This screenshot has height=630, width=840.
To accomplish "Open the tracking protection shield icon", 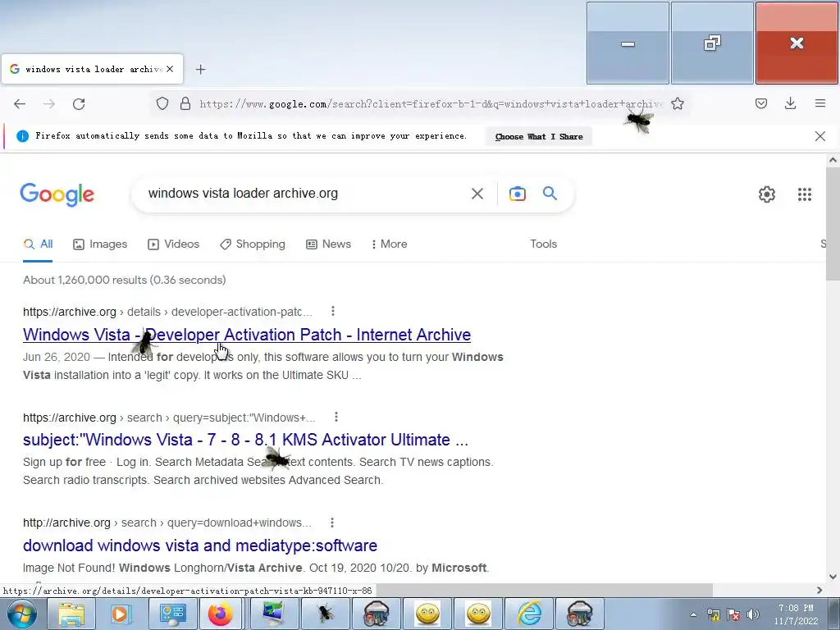I will point(162,104).
